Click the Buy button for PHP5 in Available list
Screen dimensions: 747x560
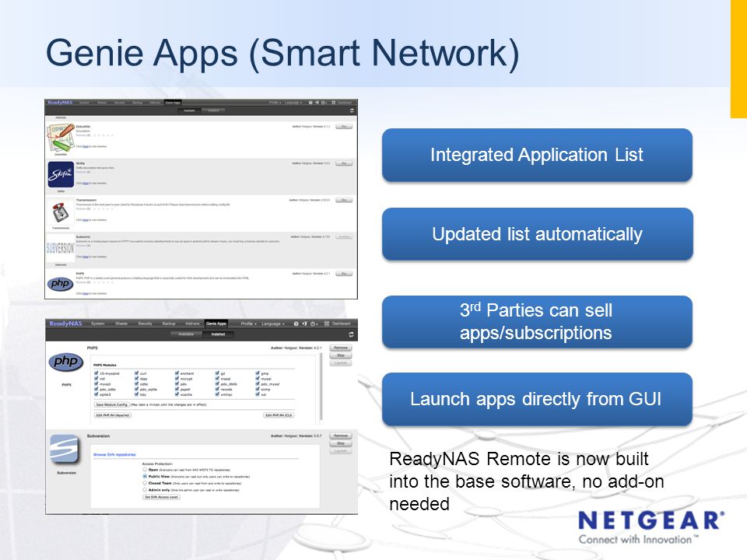click(343, 273)
